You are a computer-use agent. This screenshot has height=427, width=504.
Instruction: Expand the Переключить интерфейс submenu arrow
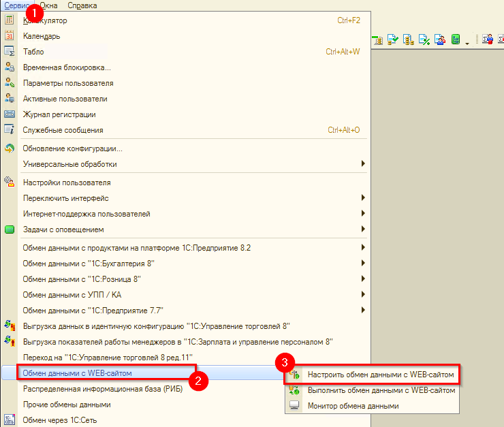click(363, 198)
